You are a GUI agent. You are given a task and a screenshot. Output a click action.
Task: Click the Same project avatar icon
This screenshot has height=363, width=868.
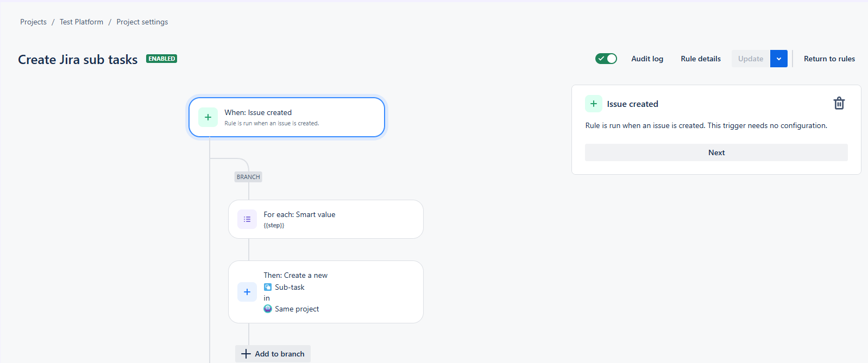(x=268, y=309)
